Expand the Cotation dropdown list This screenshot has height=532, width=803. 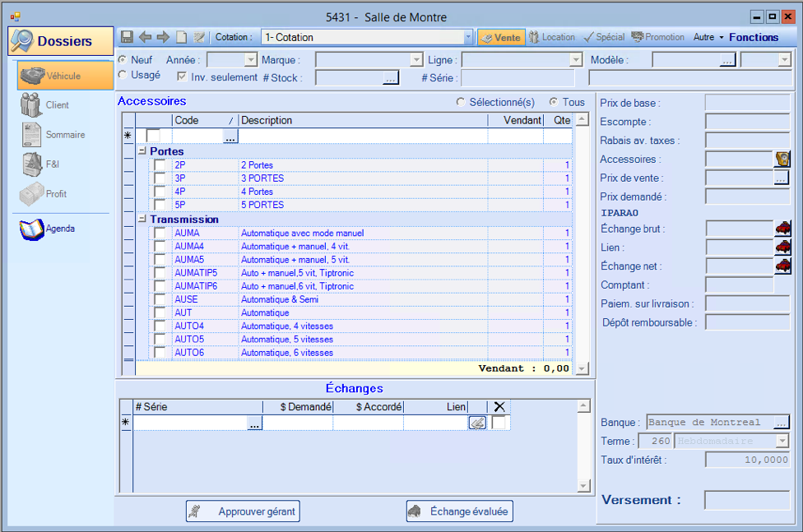click(x=468, y=37)
